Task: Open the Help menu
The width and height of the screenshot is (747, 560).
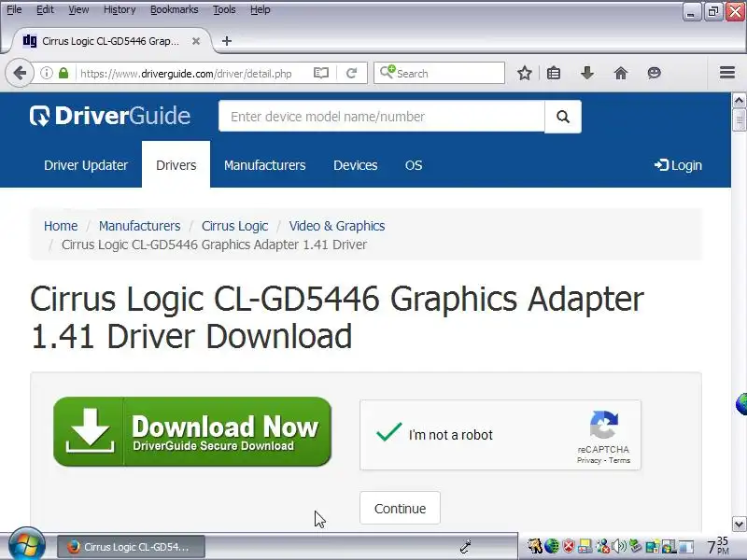Action: pyautogui.click(x=261, y=9)
